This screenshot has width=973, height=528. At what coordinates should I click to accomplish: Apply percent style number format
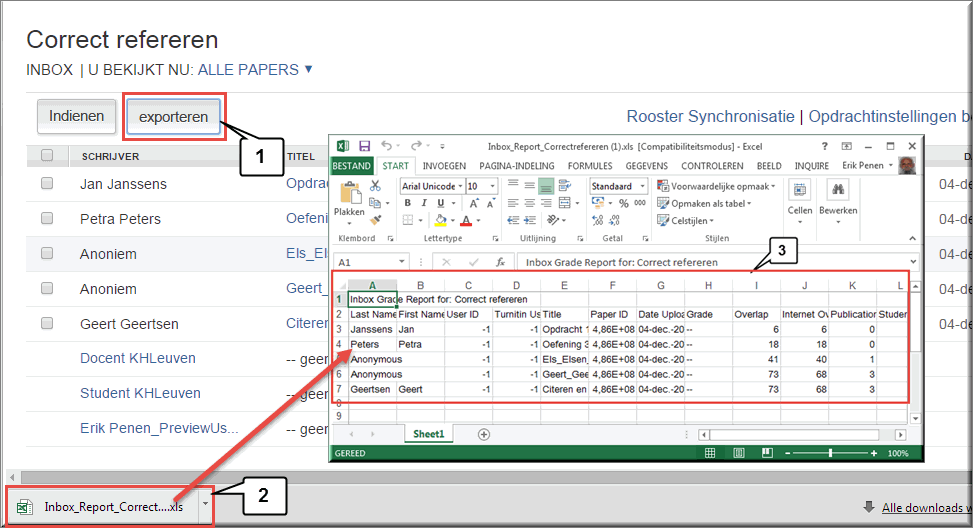tap(624, 203)
